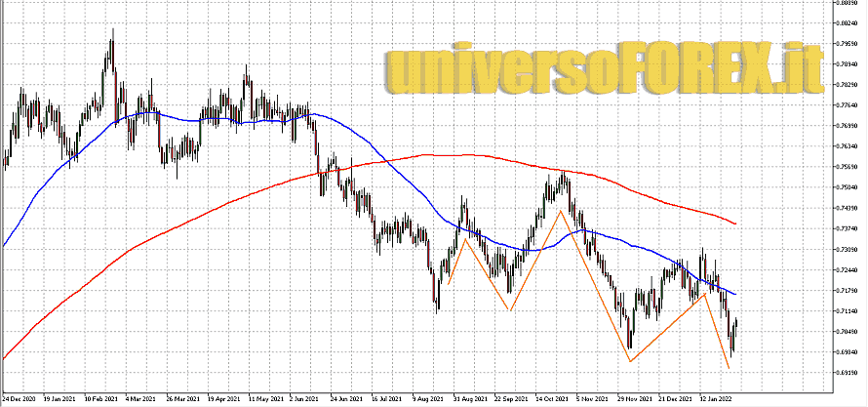This screenshot has width=868, height=407.
Task: Select the 0.75040 price axis label
Action: tap(847, 187)
